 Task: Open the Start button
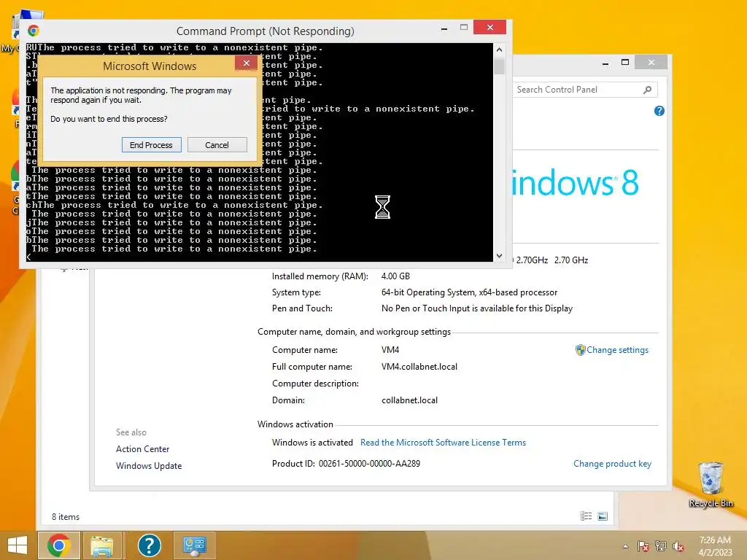[18, 545]
